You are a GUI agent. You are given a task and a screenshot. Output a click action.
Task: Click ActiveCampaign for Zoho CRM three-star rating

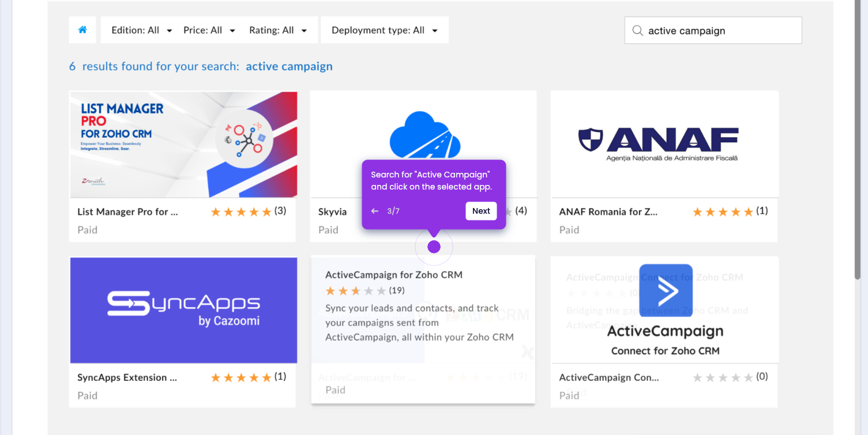[x=356, y=290]
